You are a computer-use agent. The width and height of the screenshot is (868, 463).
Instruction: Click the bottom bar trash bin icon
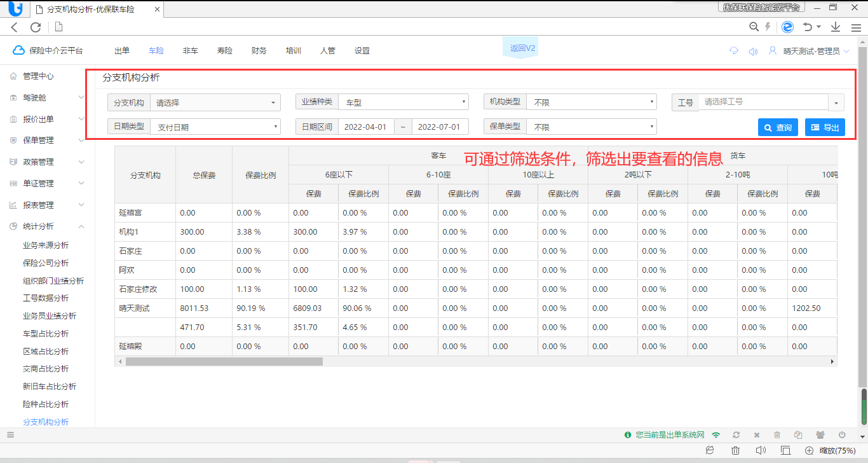[x=735, y=450]
